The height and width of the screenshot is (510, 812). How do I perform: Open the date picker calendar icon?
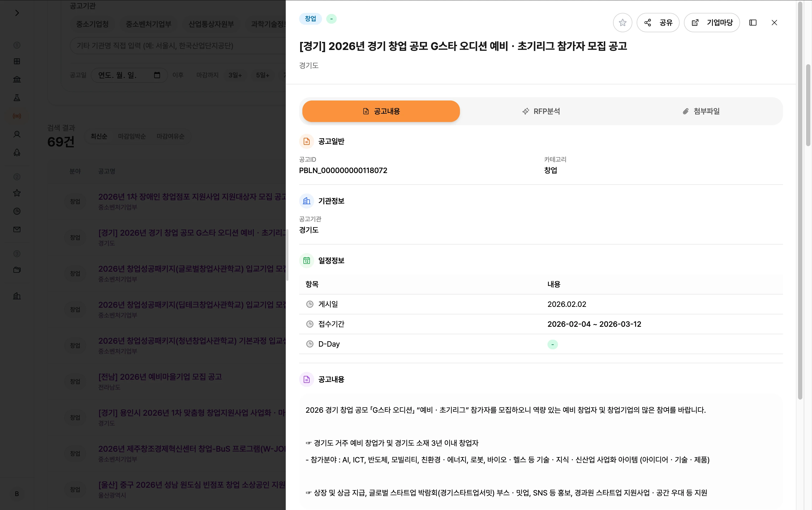pyautogui.click(x=157, y=75)
